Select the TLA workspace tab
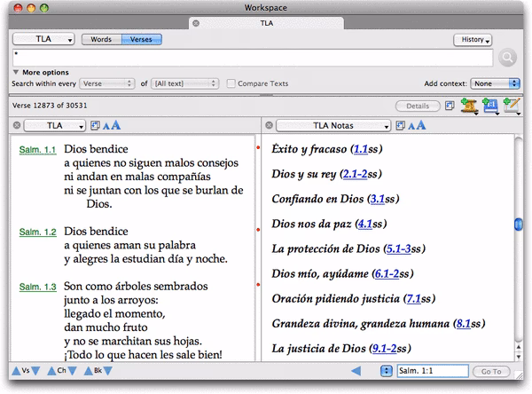This screenshot has height=394, width=532. (x=266, y=23)
